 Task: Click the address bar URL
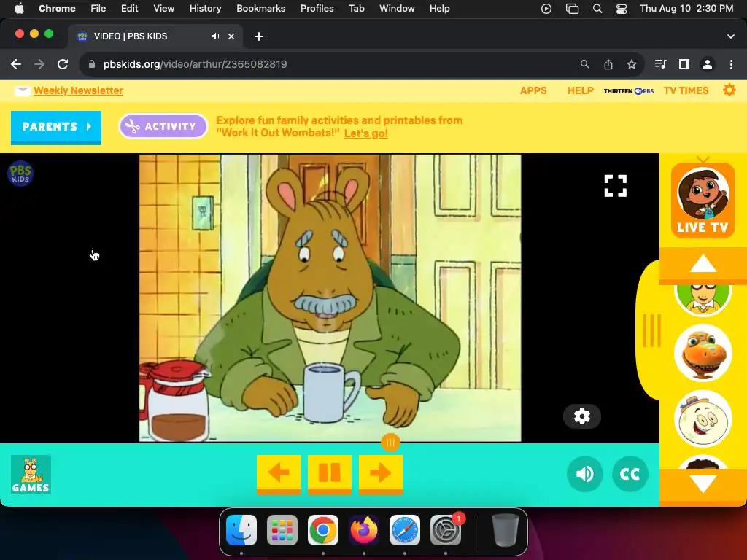click(196, 64)
